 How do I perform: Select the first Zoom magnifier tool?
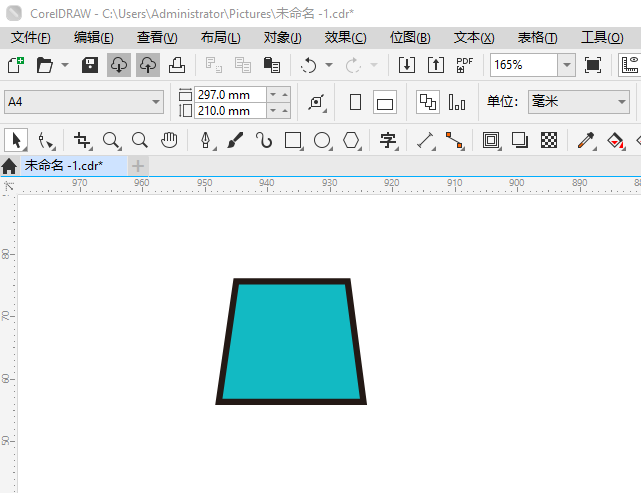(111, 141)
